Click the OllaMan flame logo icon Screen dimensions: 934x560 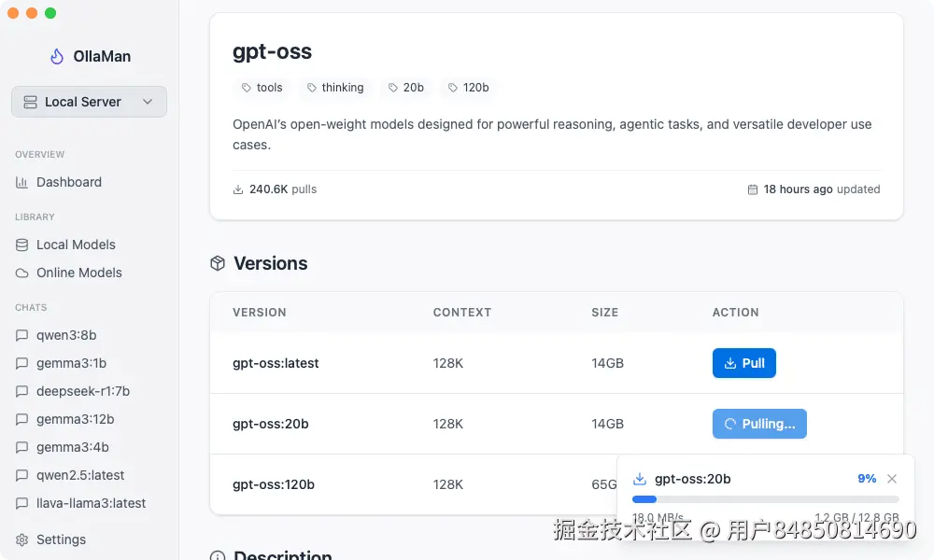[57, 56]
